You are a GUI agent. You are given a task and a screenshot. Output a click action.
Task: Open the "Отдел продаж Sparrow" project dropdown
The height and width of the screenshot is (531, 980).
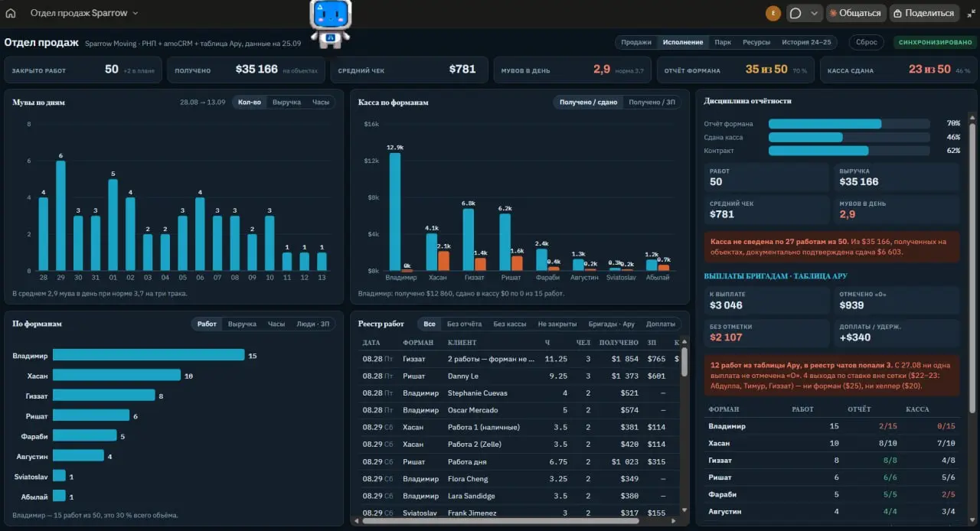[84, 13]
